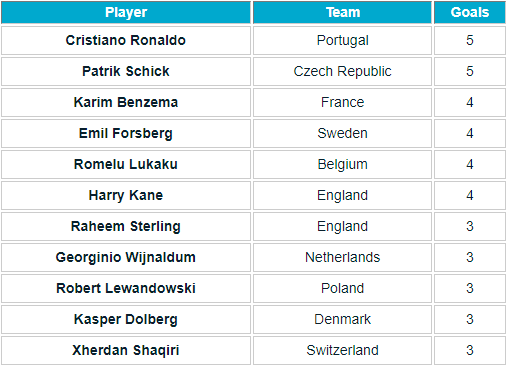The image size is (507, 366).
Task: Click the Georginio Wijnaldum name cell
Action: click(x=126, y=257)
